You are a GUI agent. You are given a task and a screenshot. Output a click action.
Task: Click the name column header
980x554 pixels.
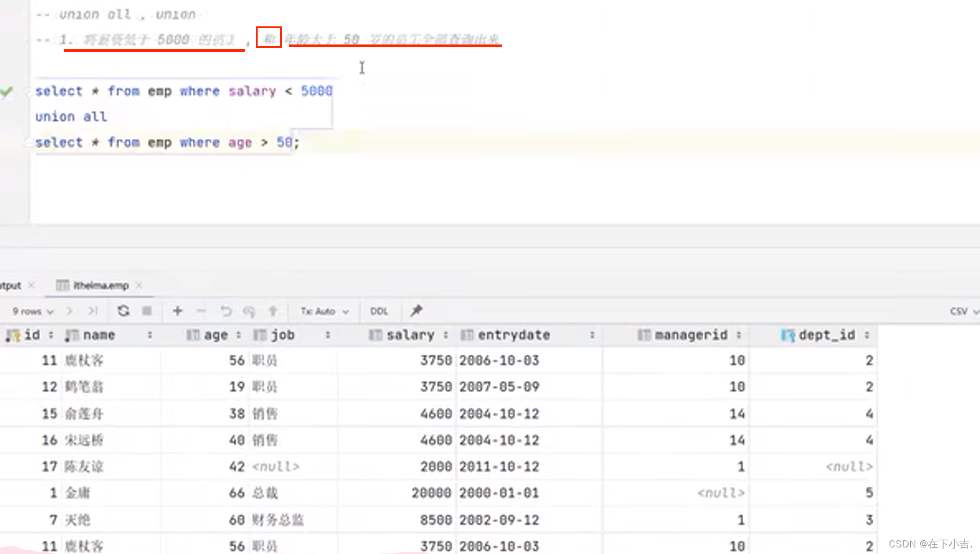click(x=99, y=335)
